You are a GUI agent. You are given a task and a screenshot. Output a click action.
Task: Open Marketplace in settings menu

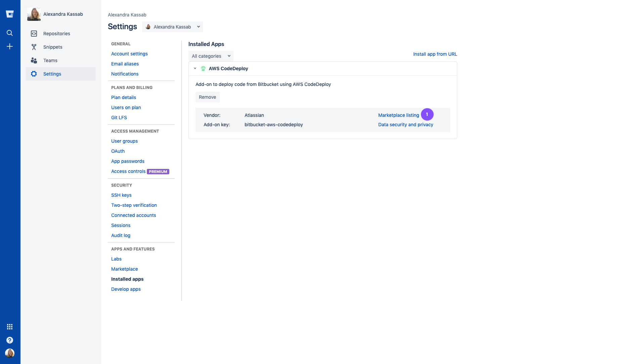pos(124,269)
